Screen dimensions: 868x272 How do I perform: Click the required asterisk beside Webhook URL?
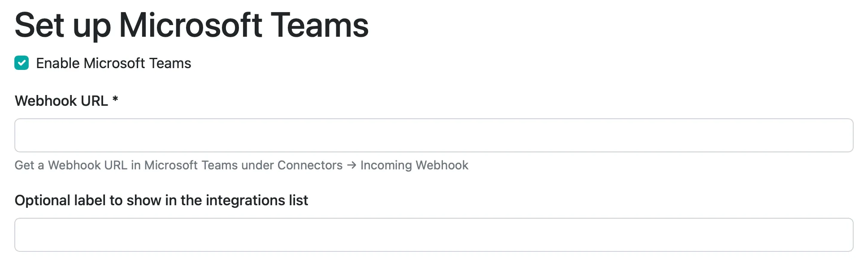click(115, 99)
